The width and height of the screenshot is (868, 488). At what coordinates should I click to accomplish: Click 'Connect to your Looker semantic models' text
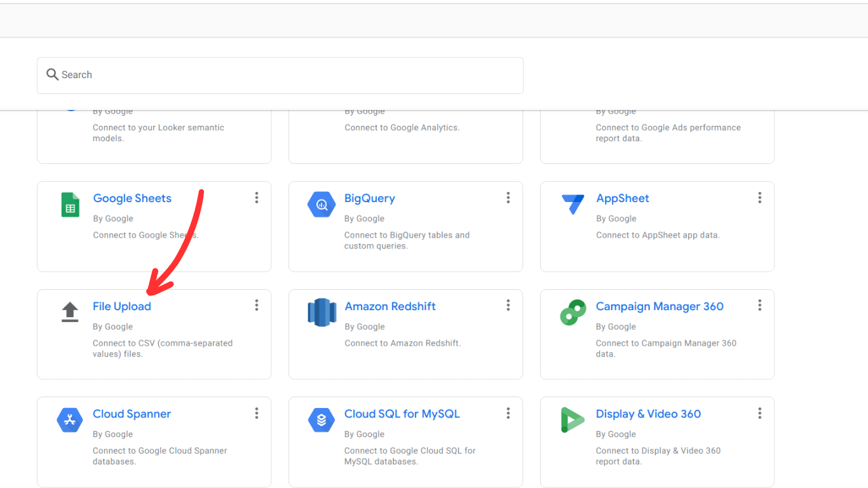pos(158,133)
